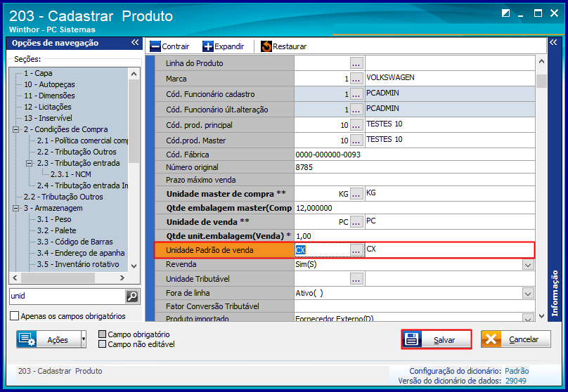Expand the Informação side panel arrows
568x392 pixels.
point(553,42)
